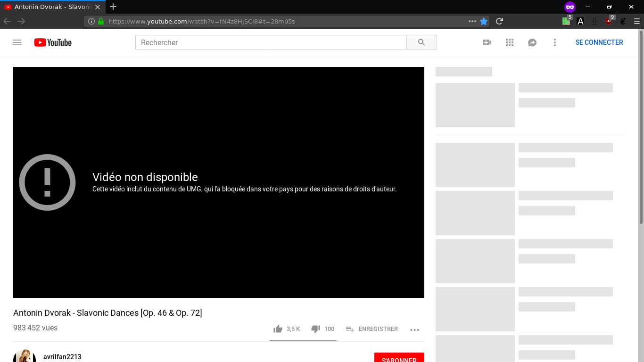
Task: Open the YouTube hamburger guide menu
Action: [17, 42]
